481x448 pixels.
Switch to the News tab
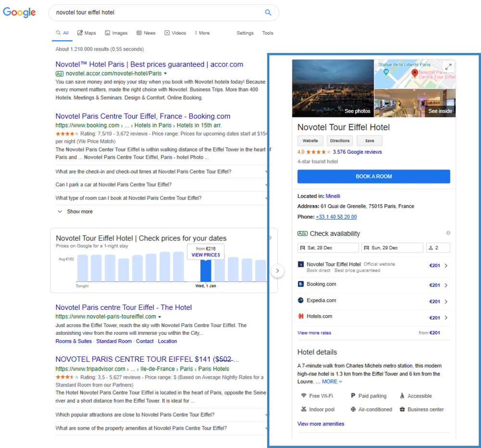click(x=146, y=33)
